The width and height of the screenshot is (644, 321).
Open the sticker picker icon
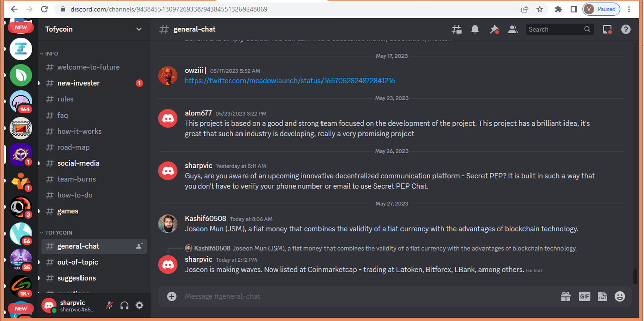[x=602, y=296]
